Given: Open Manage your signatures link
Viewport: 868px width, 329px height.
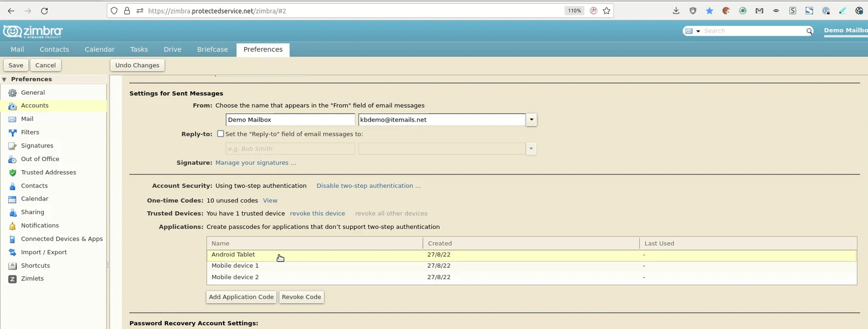Looking at the screenshot, I should 256,163.
